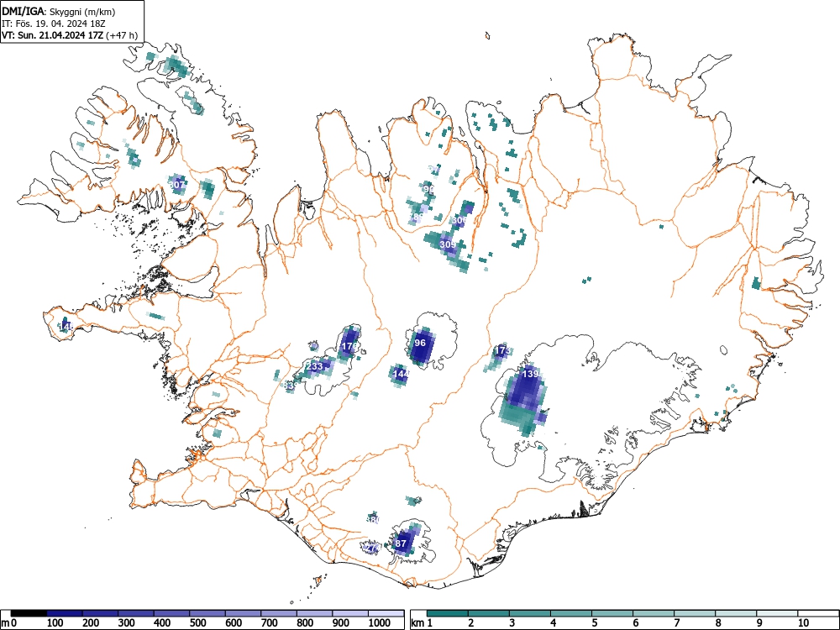
Task: Click the 'km' unit label in legend
Action: tap(417, 623)
